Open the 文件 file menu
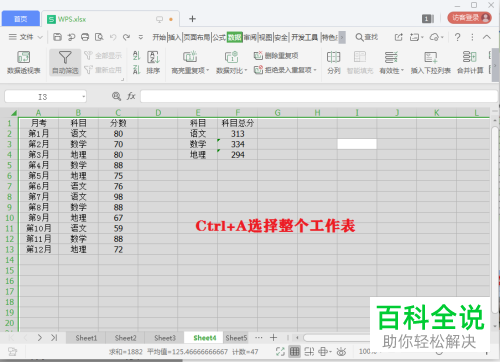 (21, 37)
